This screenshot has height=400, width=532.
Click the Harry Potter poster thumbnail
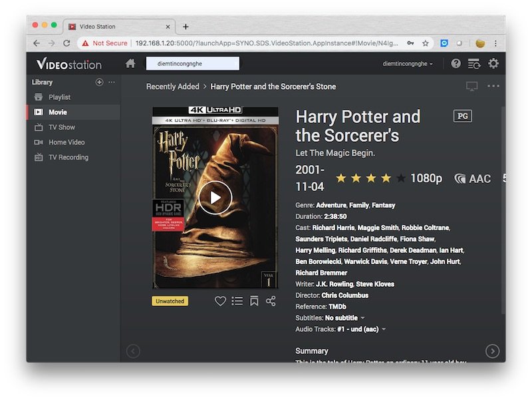(215, 198)
